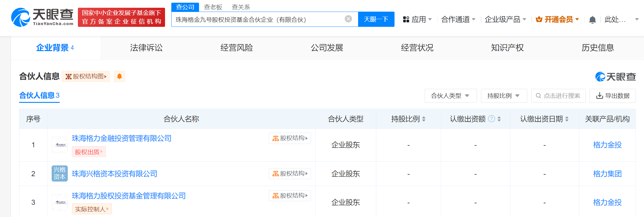Click the 点击进行搜索 partner search field
644x217 pixels.
(x=558, y=96)
